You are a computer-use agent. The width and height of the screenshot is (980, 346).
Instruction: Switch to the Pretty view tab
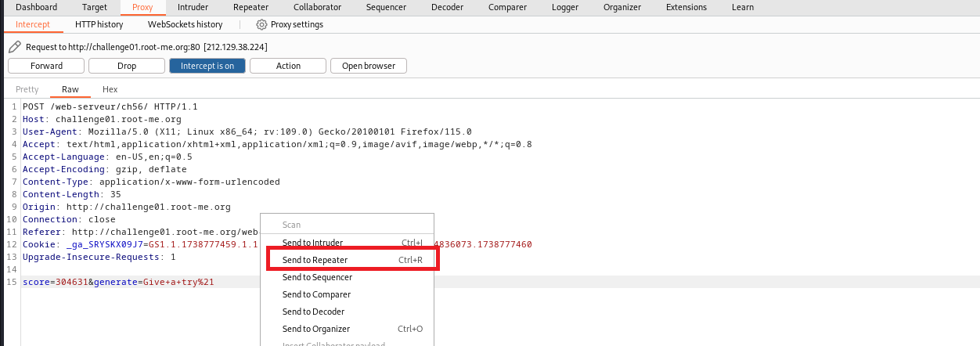(x=27, y=89)
